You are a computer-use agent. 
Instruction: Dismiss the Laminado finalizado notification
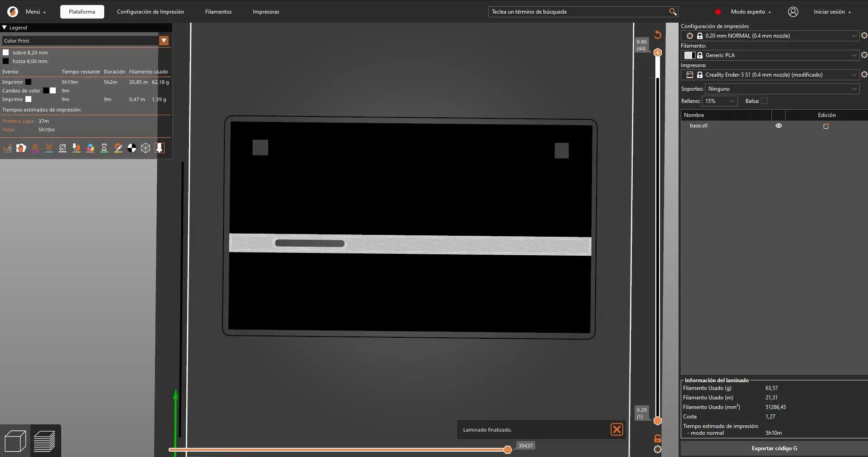pyautogui.click(x=616, y=429)
